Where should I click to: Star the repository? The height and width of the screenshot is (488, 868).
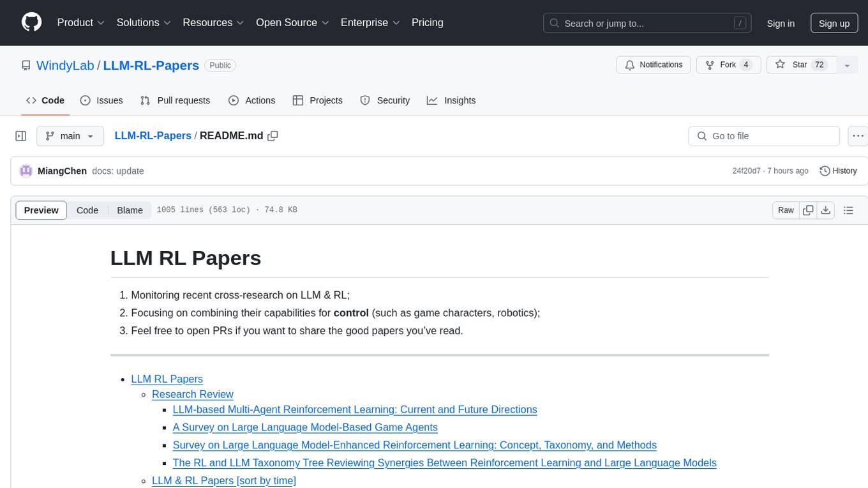tap(800, 65)
